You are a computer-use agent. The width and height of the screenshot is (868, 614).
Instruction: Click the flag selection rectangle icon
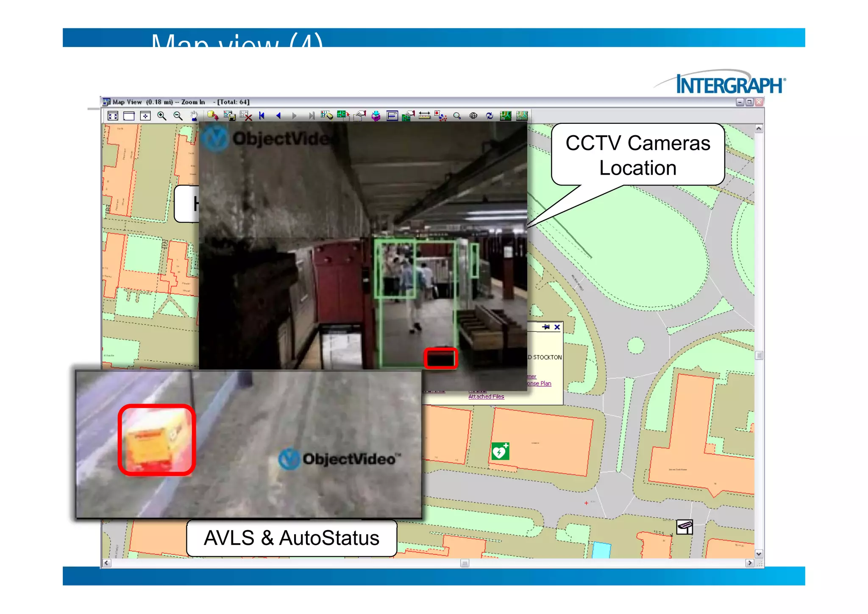pyautogui.click(x=360, y=115)
